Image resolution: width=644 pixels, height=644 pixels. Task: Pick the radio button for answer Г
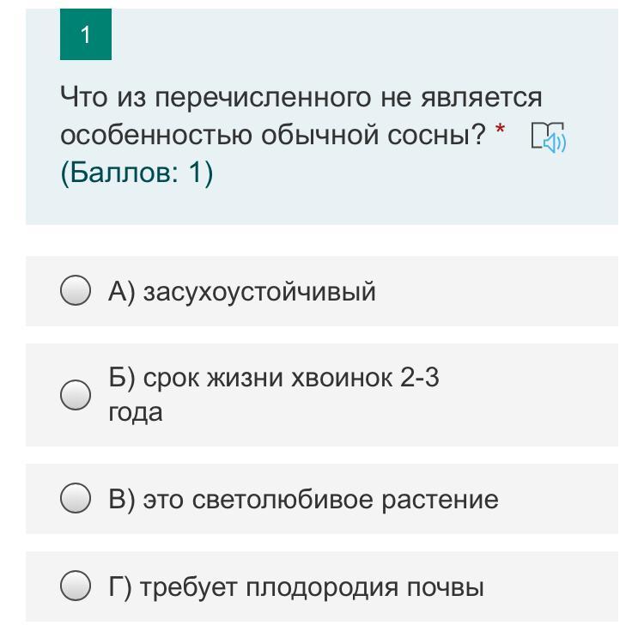coord(76,586)
